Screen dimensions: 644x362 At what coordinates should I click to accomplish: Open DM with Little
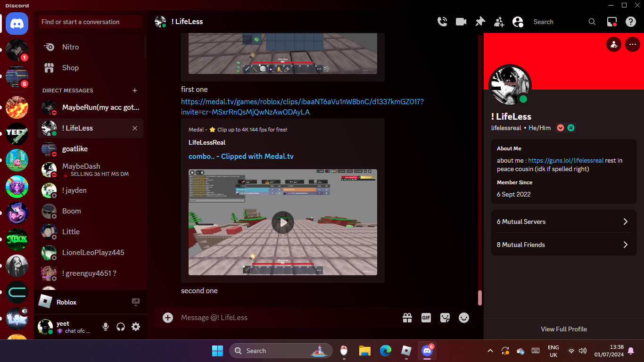pyautogui.click(x=91, y=232)
